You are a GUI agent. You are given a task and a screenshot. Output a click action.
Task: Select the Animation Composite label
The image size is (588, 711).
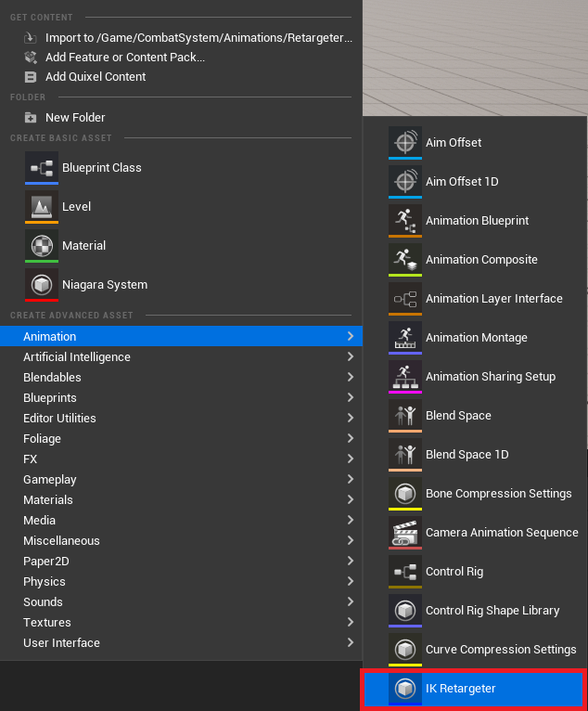(x=481, y=260)
